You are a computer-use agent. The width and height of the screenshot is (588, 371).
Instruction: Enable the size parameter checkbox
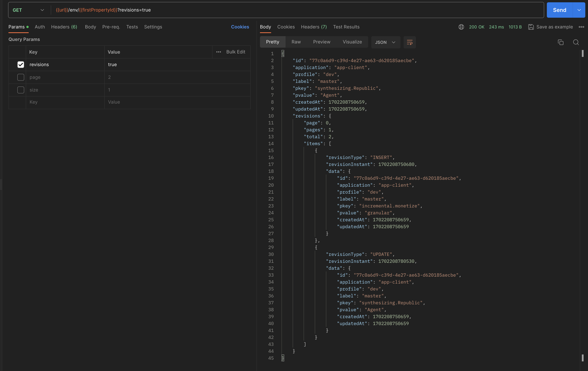[x=21, y=90]
